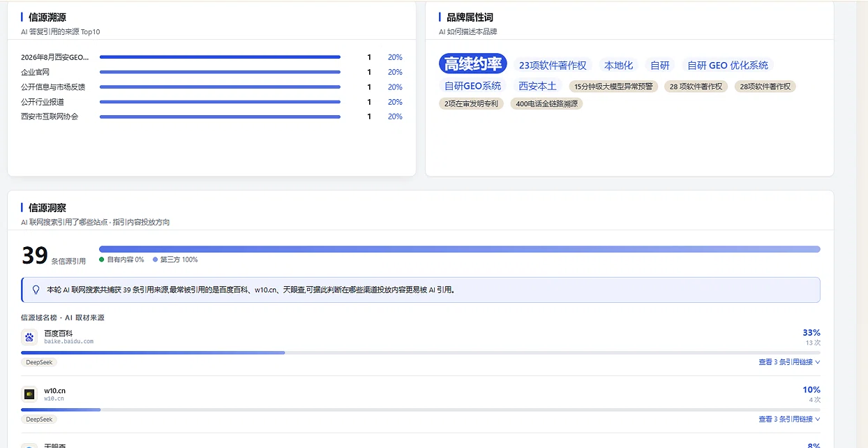Click the progress bar for 西安市互联网协会

coord(220,117)
